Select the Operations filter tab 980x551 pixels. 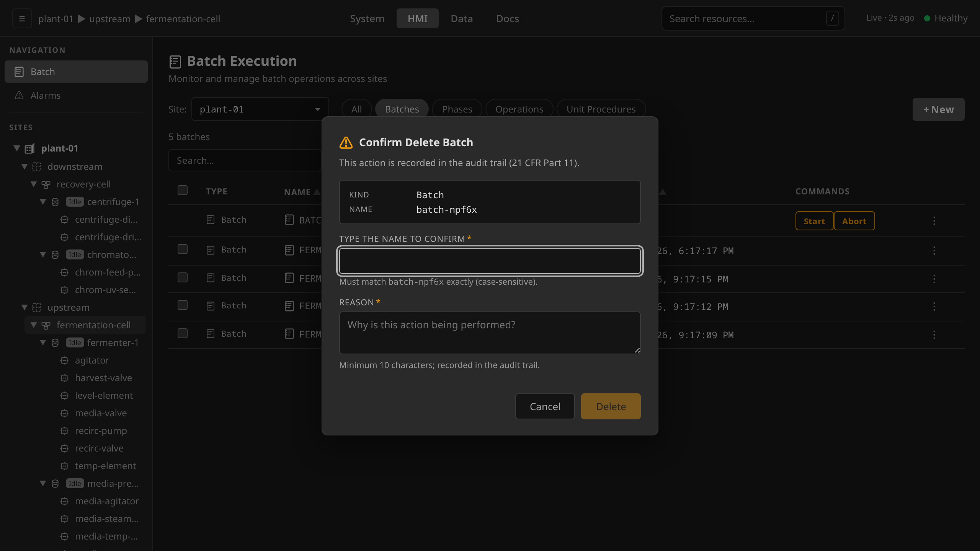(519, 109)
